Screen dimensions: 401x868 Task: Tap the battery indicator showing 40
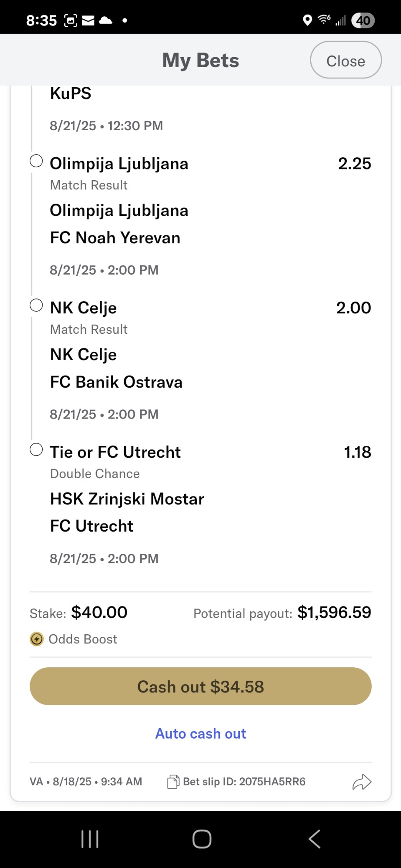click(363, 20)
